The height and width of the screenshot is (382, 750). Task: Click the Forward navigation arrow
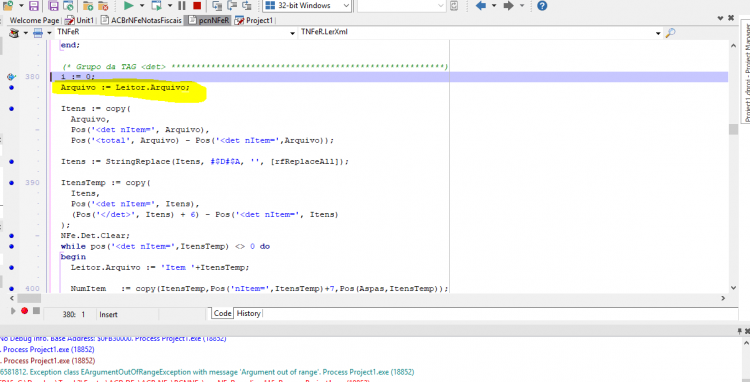pos(508,6)
